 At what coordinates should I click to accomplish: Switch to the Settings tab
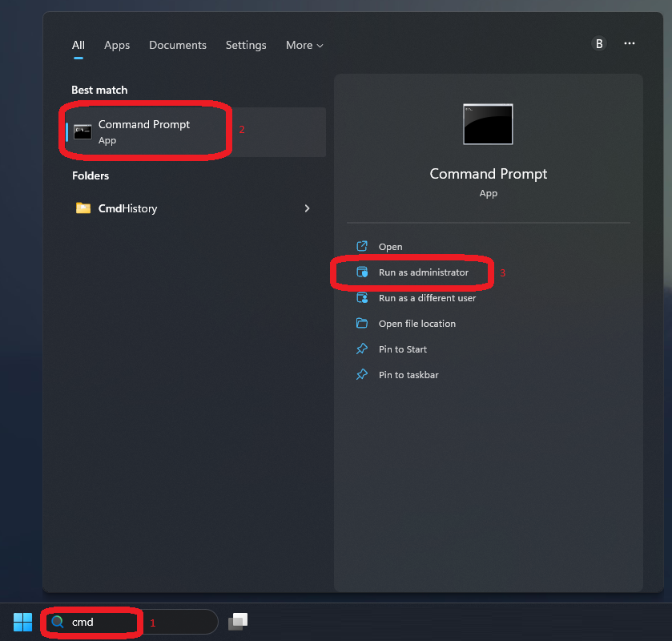pos(246,45)
